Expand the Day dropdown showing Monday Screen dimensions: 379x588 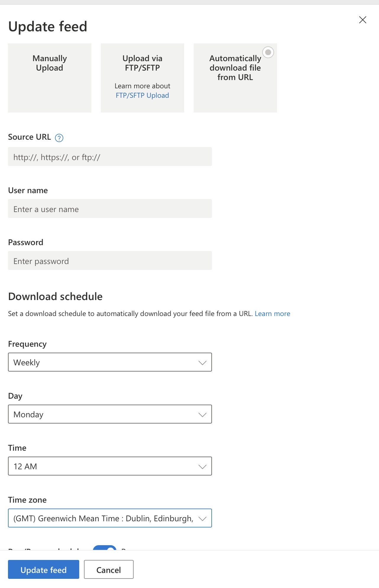pyautogui.click(x=110, y=414)
